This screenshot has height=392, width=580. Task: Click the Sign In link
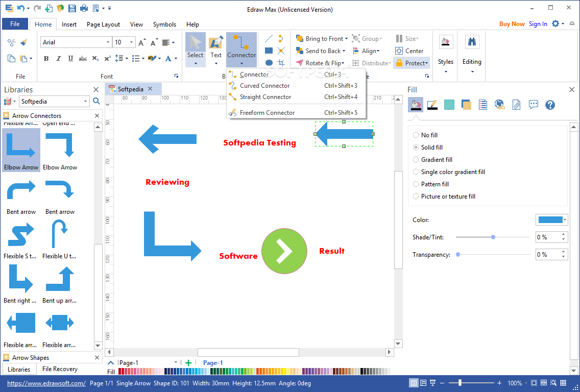click(x=538, y=23)
